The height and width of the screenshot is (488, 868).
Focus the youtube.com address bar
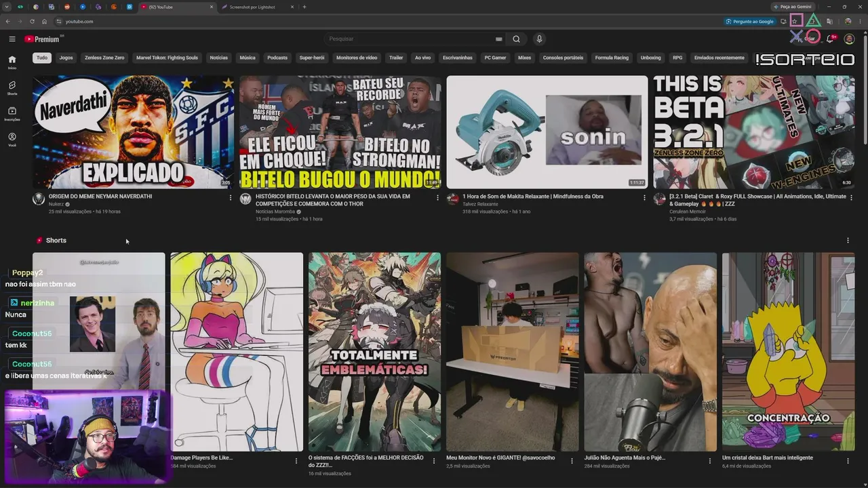click(x=387, y=21)
